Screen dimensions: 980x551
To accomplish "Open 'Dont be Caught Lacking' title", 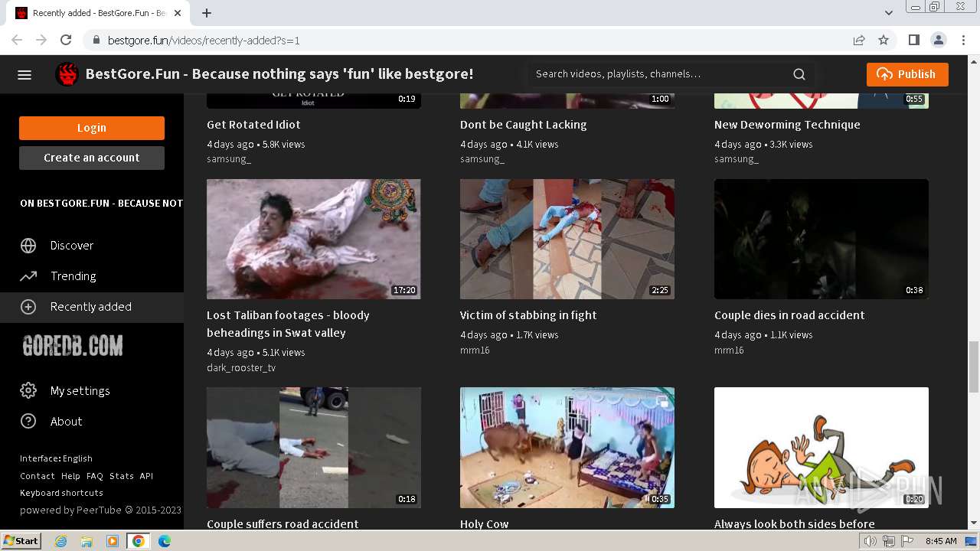I will click(x=524, y=125).
